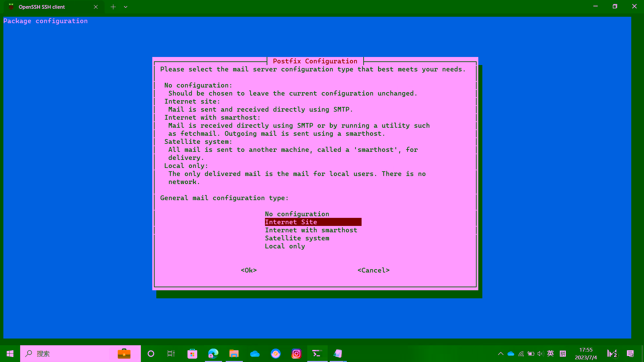Open the Windows Start menu

click(x=10, y=354)
